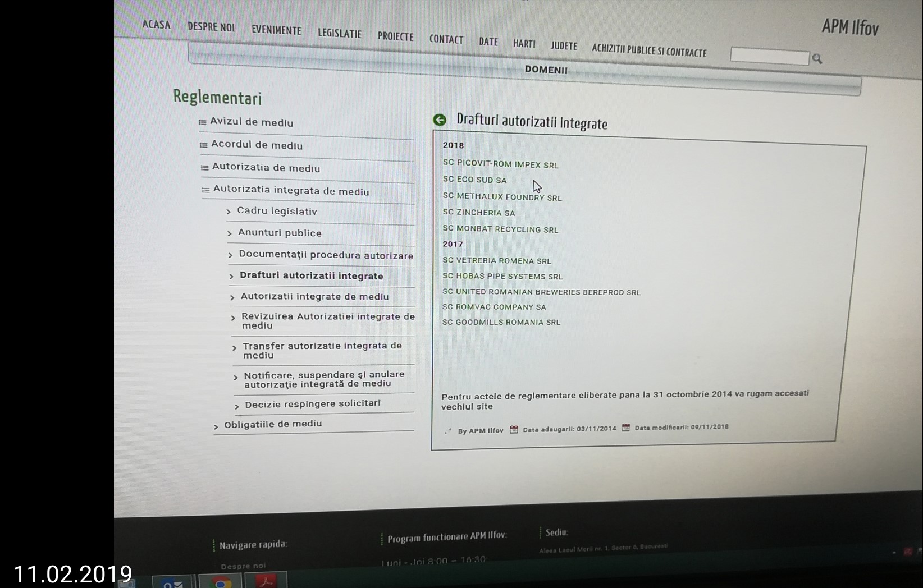The image size is (923, 588).
Task: Click the list icon before Avizul de mediu
Action: click(x=203, y=122)
